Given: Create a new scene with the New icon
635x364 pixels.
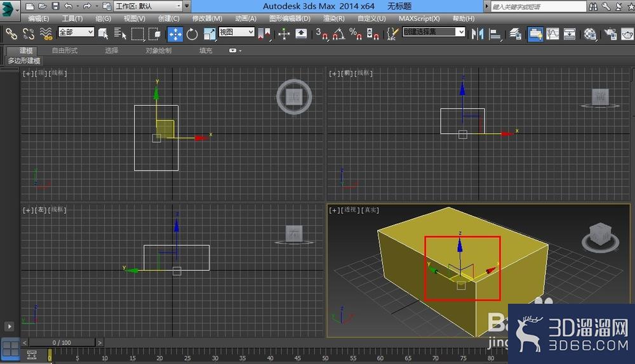Looking at the screenshot, I should (x=30, y=6).
